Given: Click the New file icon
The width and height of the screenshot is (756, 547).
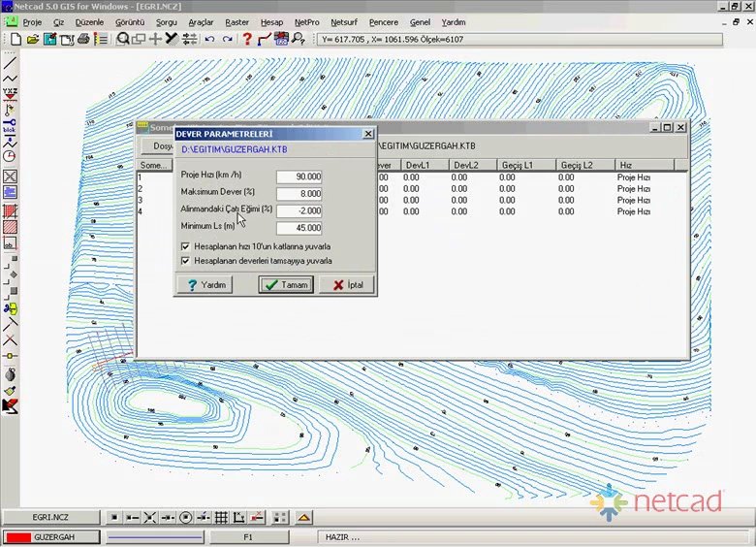Looking at the screenshot, I should tap(16, 39).
